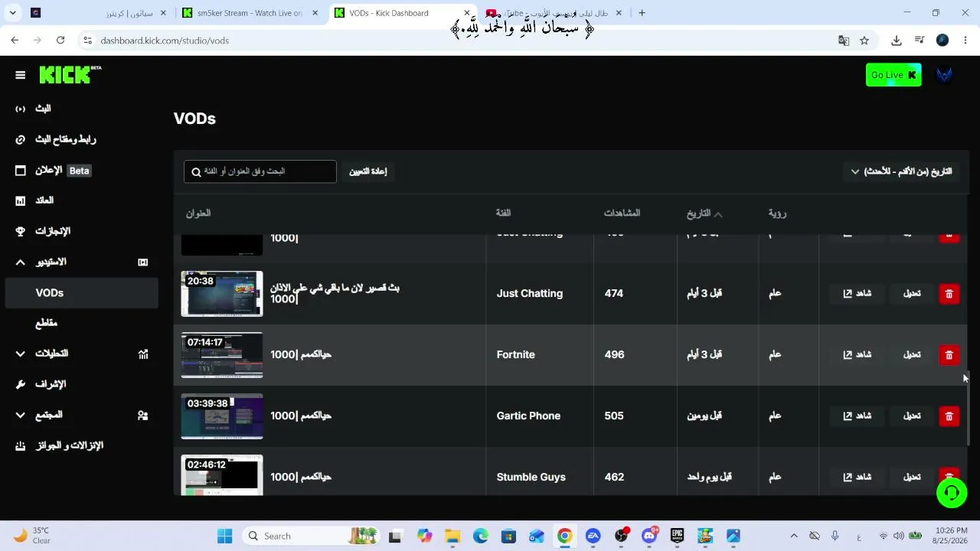Delete the Gartic Phone VOD
The image size is (980, 551).
949,416
